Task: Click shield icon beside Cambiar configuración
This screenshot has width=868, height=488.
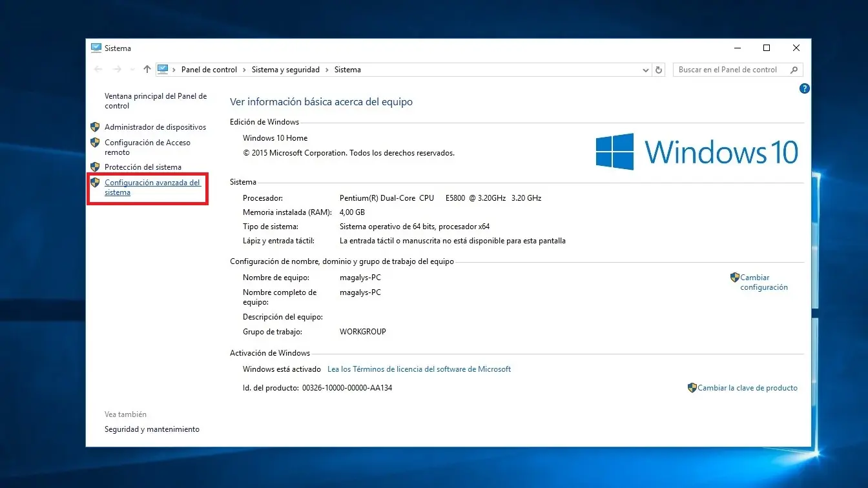Action: (734, 278)
